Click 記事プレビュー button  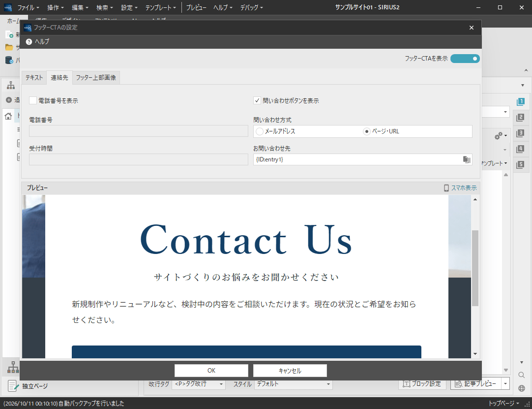point(475,384)
